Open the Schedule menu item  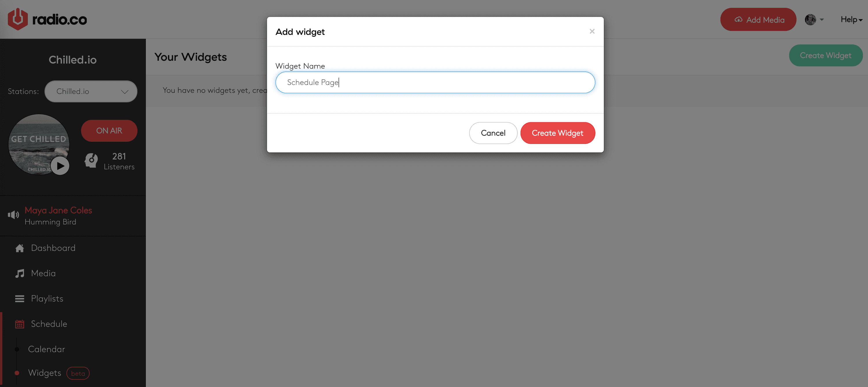tap(49, 324)
